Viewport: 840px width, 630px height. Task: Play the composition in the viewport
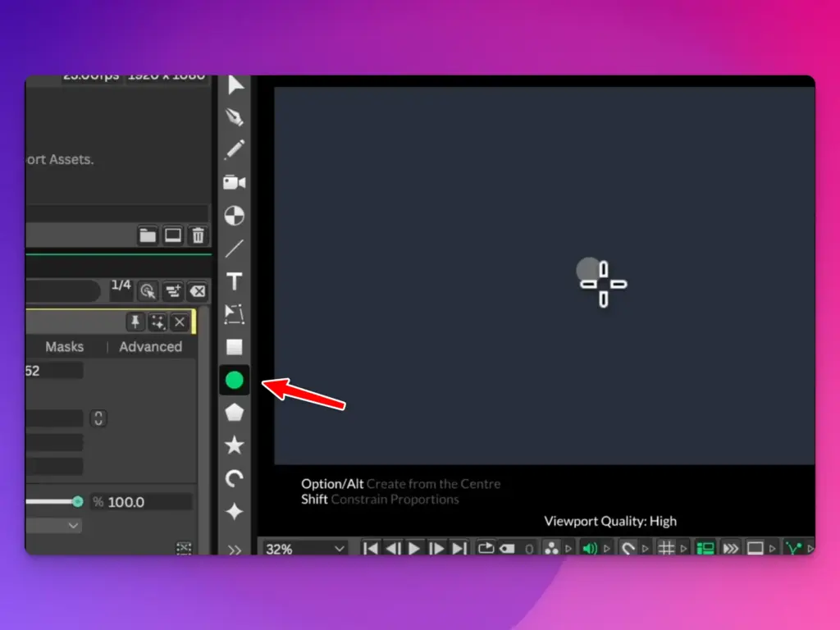(414, 548)
